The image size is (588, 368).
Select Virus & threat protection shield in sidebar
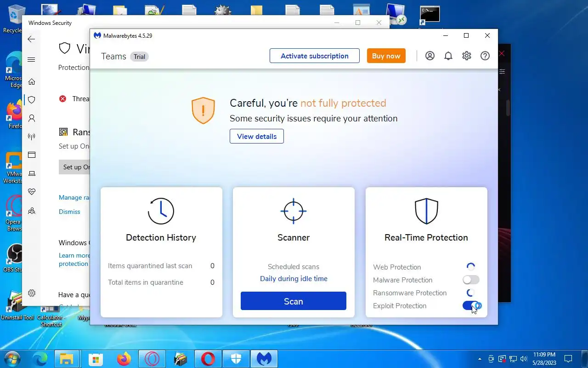point(32,100)
